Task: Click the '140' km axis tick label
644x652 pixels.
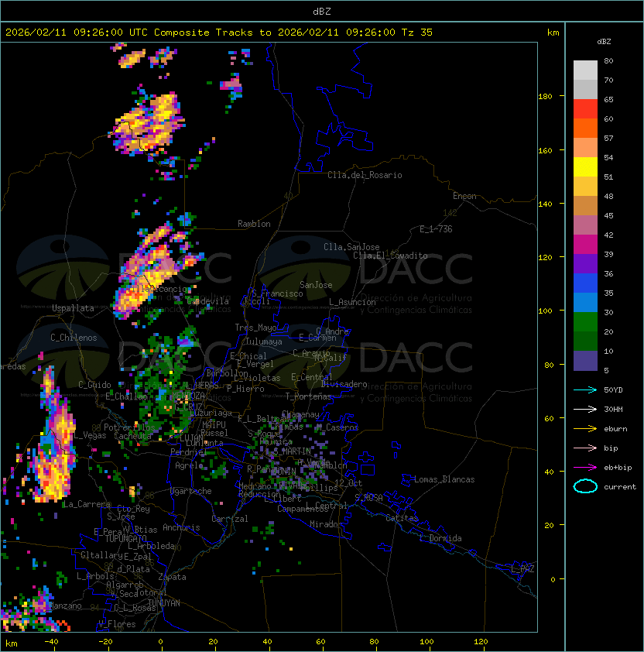Action: coord(545,204)
